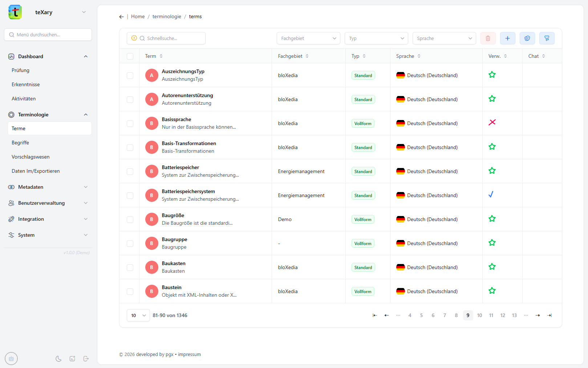Screen dimensions: 588x368
Task: Open the Sprache filter dropdown
Action: [444, 38]
